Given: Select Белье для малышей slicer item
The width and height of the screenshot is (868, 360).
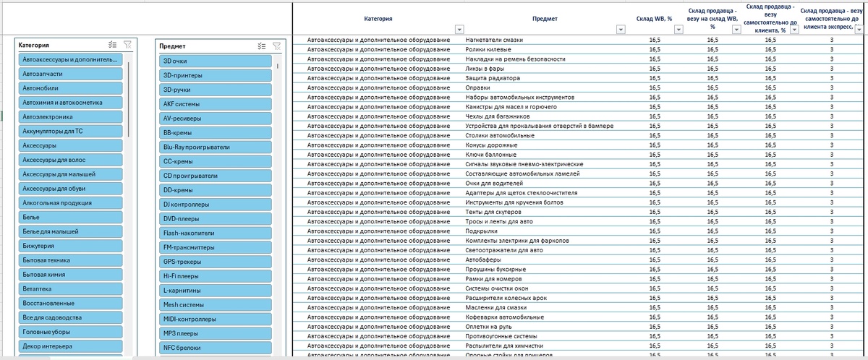Looking at the screenshot, I should (69, 231).
